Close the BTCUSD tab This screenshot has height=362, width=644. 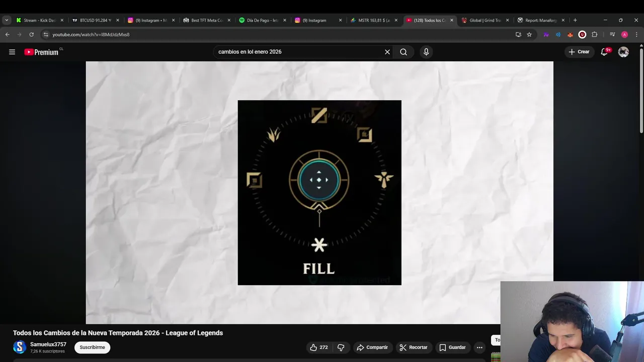[x=118, y=20]
